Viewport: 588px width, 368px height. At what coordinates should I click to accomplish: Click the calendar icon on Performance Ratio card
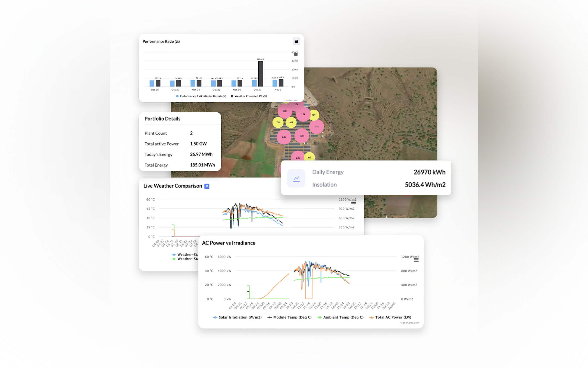[x=296, y=41]
